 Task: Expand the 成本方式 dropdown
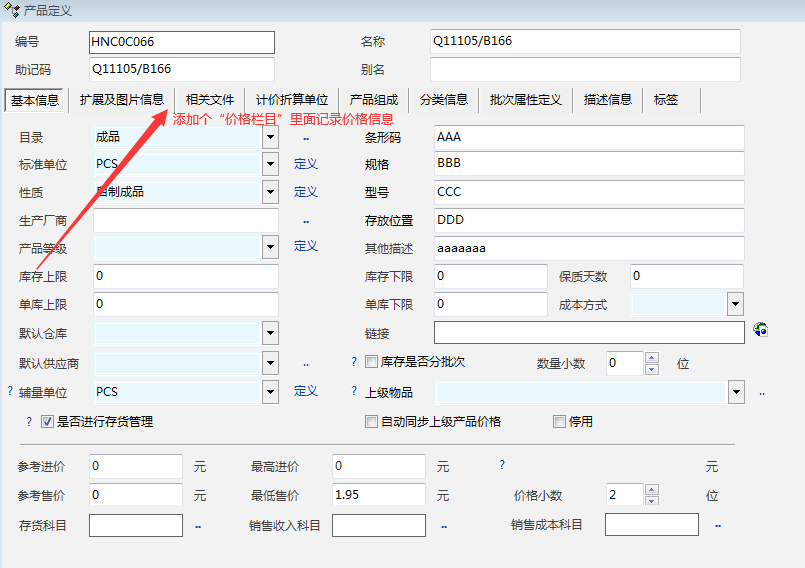coord(735,304)
